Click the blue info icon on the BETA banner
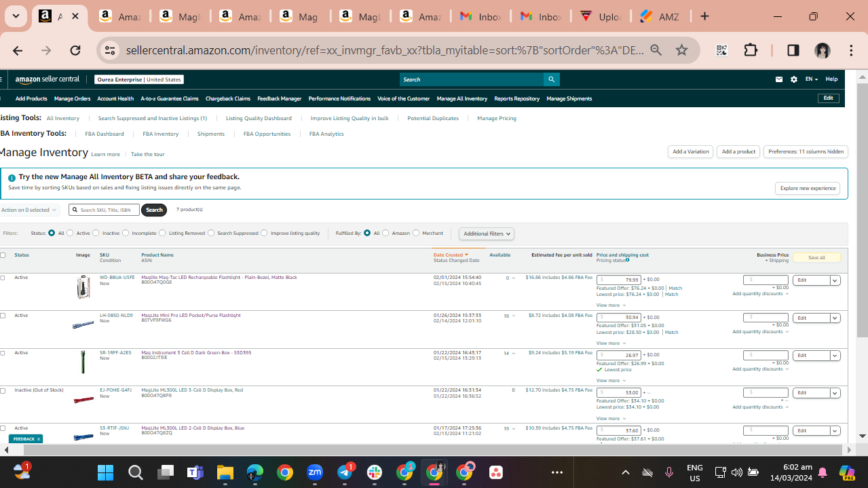The width and height of the screenshot is (868, 488). coord(12,178)
